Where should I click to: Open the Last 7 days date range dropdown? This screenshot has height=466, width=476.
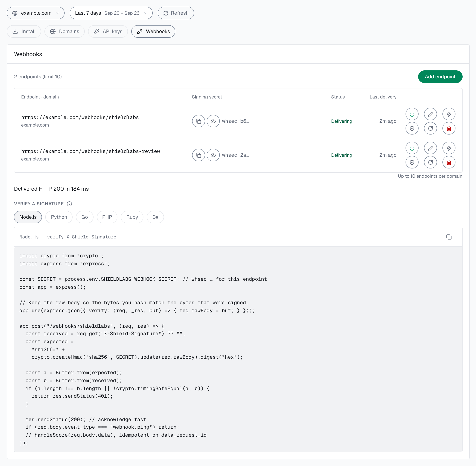pos(111,13)
